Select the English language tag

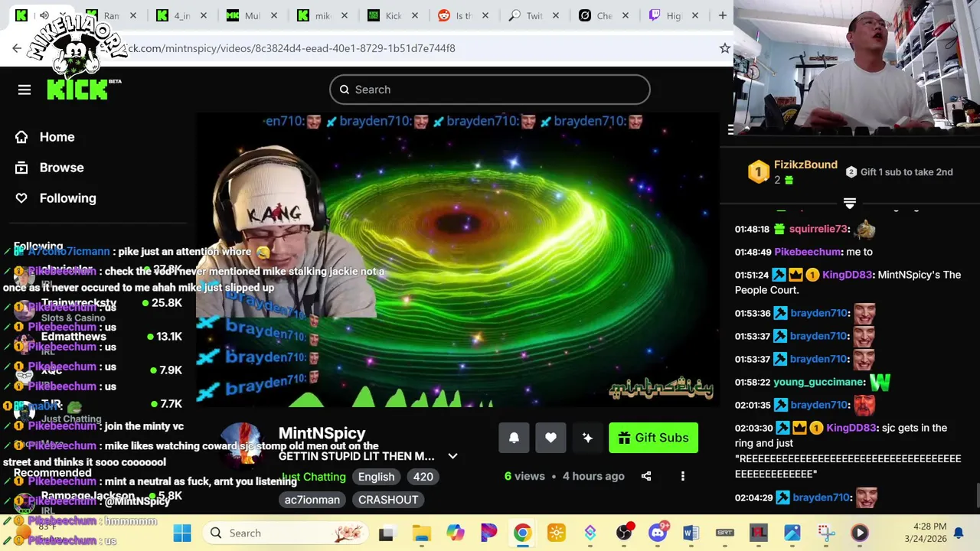(x=376, y=477)
